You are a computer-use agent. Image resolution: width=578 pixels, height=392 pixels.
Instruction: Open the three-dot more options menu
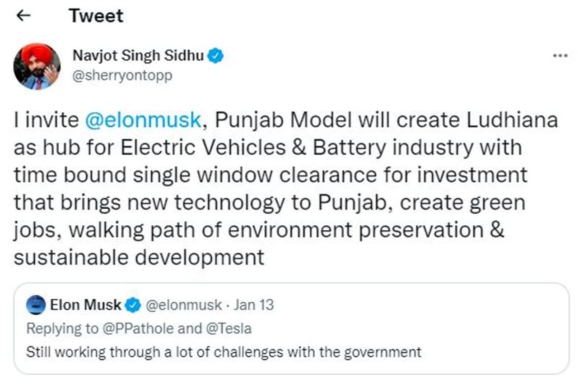click(560, 55)
